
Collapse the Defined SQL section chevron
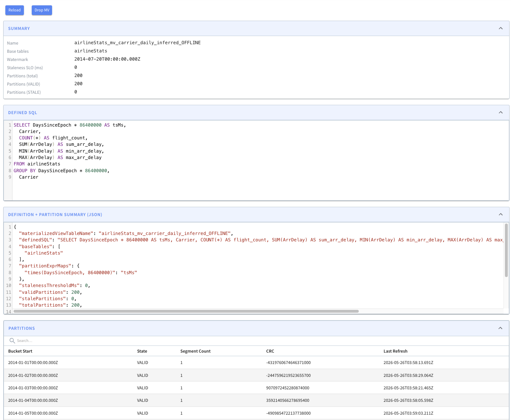[501, 112]
